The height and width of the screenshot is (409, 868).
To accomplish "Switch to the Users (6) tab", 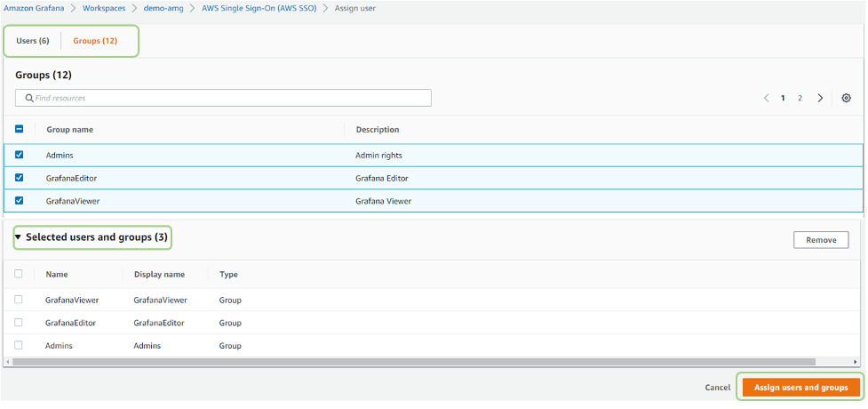I will pyautogui.click(x=33, y=41).
